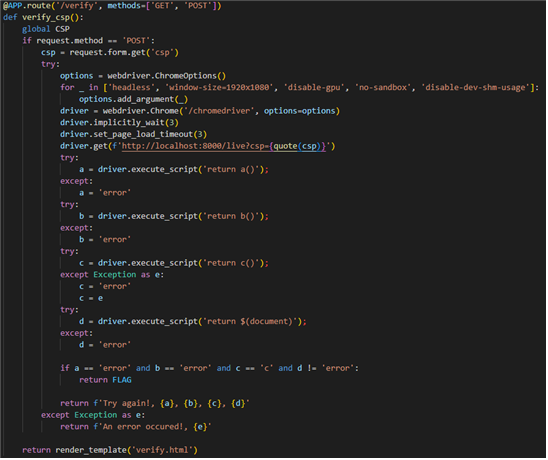Click the "d = 'error'" line

point(105,345)
